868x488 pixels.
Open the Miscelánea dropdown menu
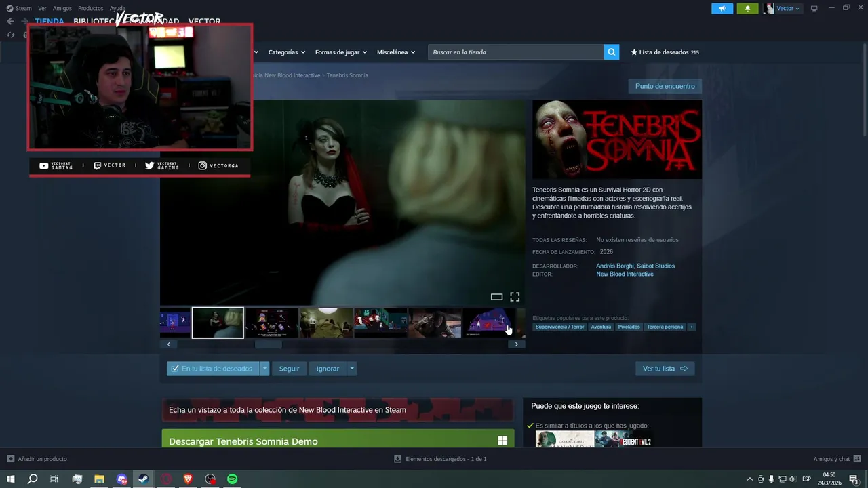click(x=396, y=52)
